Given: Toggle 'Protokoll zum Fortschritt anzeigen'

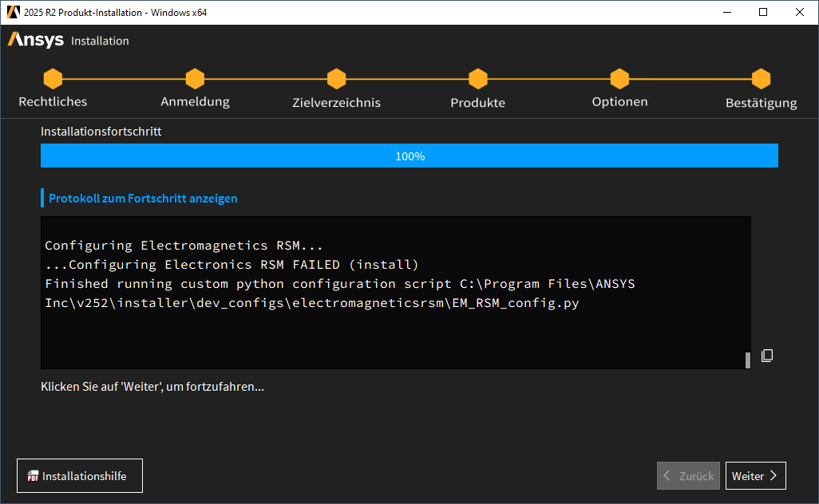Looking at the screenshot, I should 143,199.
